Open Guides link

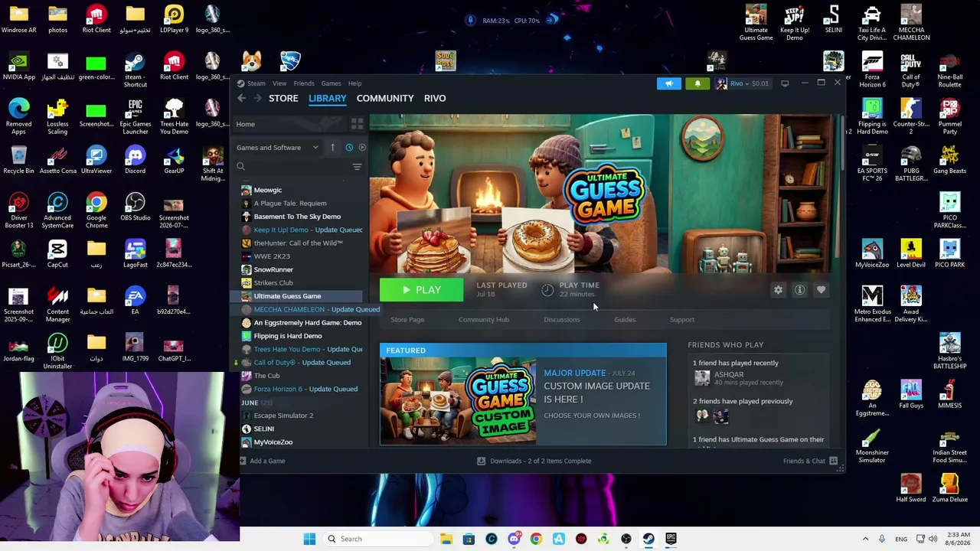pos(625,320)
